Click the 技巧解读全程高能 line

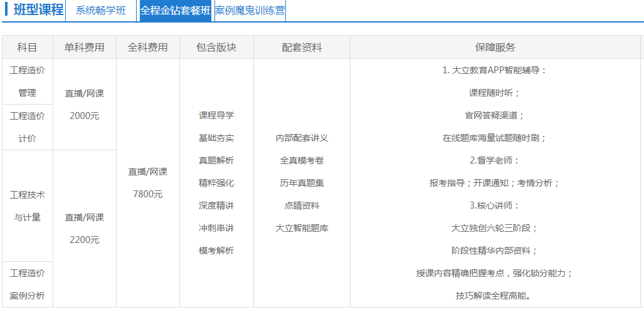495,296
